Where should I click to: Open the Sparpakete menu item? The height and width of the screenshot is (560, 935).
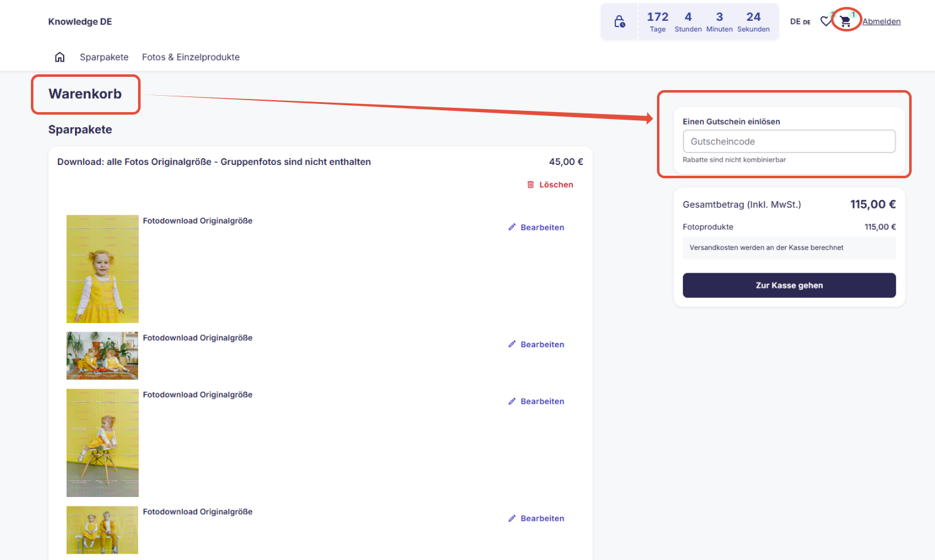104,57
